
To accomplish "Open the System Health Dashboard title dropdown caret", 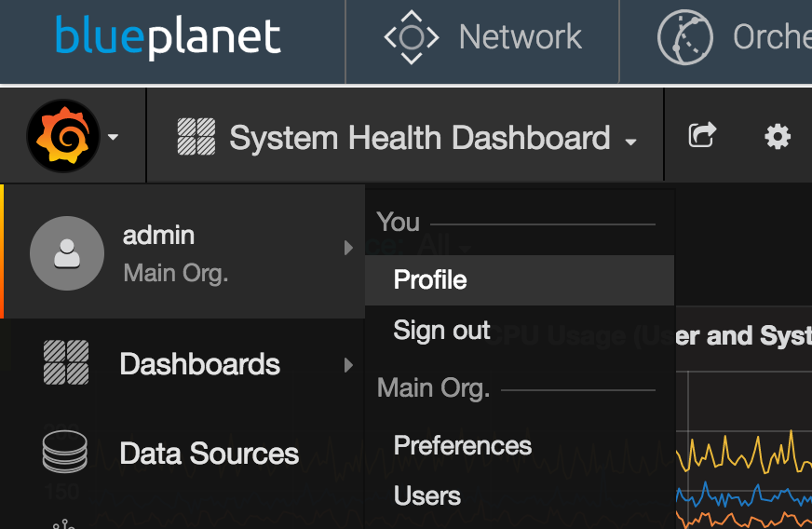I will coord(631,142).
